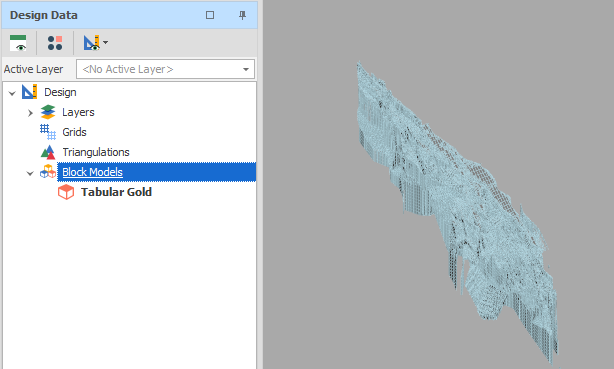Collapse the Block Models node
This screenshot has width=614, height=369.
30,173
